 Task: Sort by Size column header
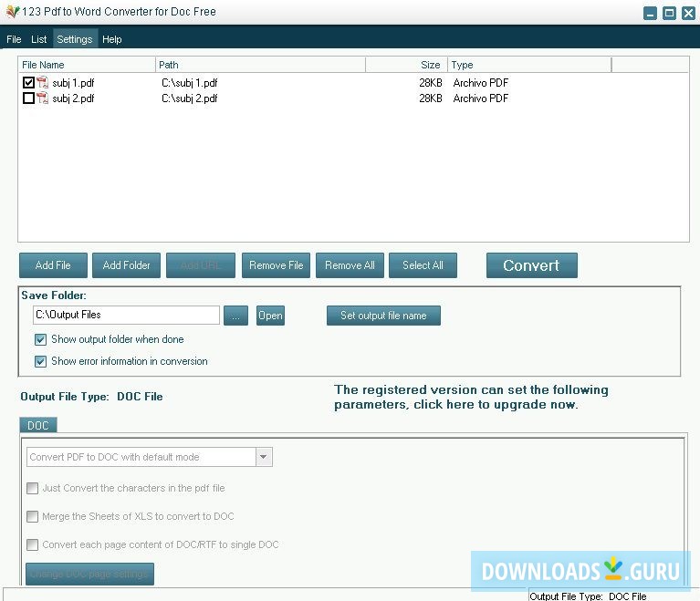click(407, 65)
